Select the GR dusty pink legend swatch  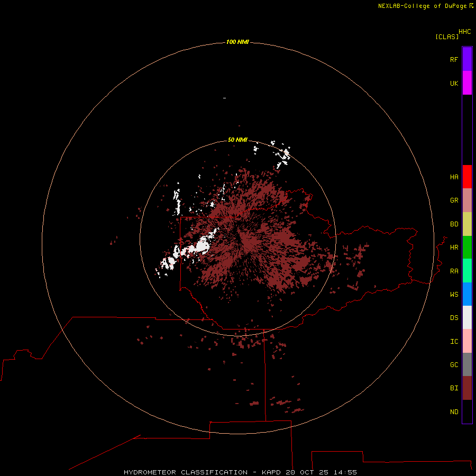(x=467, y=200)
